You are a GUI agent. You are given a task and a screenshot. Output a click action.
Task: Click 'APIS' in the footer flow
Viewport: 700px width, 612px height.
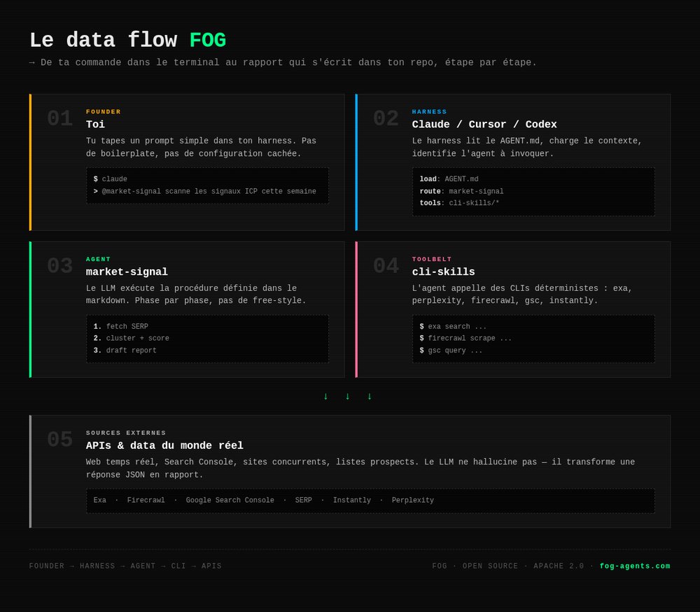(x=211, y=566)
